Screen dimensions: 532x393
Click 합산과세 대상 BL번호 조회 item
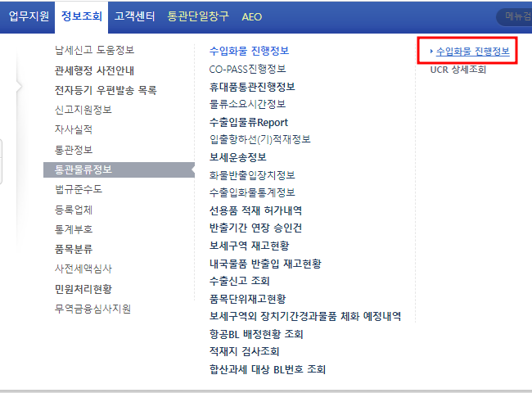pos(268,369)
